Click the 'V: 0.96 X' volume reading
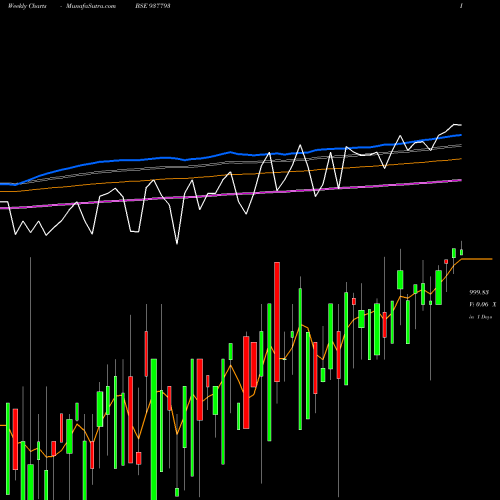 (482, 304)
